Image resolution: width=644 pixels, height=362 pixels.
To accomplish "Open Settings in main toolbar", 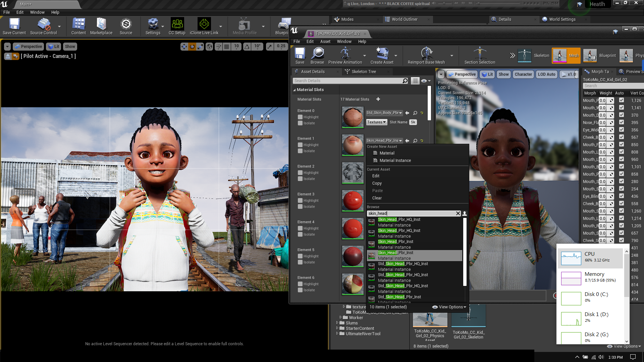I will pos(153,26).
